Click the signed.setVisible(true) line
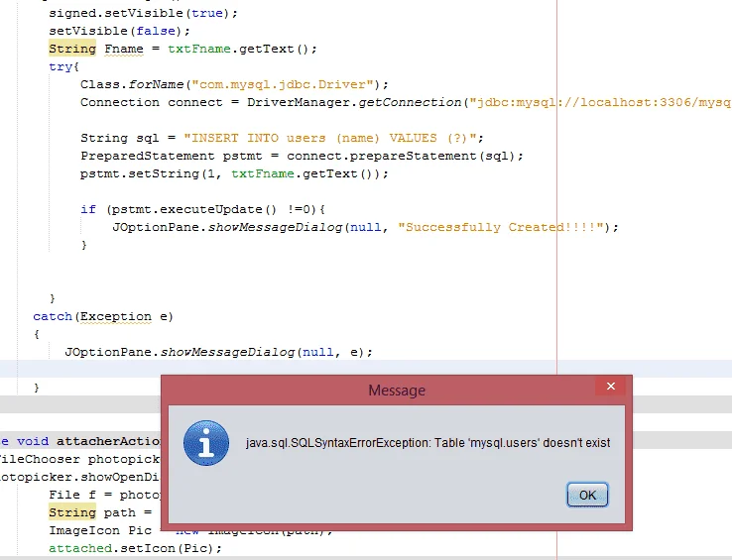Screen dimensions: 732x560 143,13
